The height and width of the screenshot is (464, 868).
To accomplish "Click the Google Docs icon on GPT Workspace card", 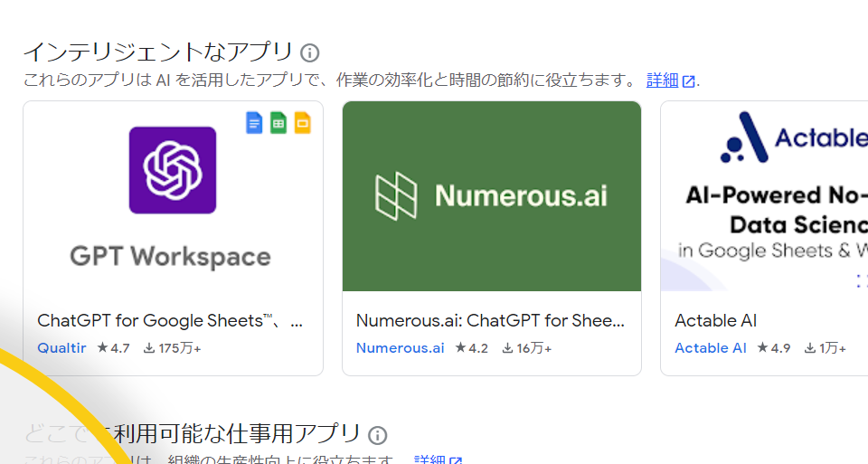I will (x=254, y=123).
